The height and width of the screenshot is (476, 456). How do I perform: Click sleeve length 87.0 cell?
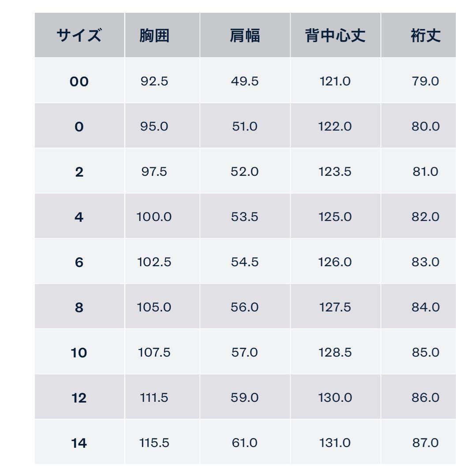tap(425, 443)
